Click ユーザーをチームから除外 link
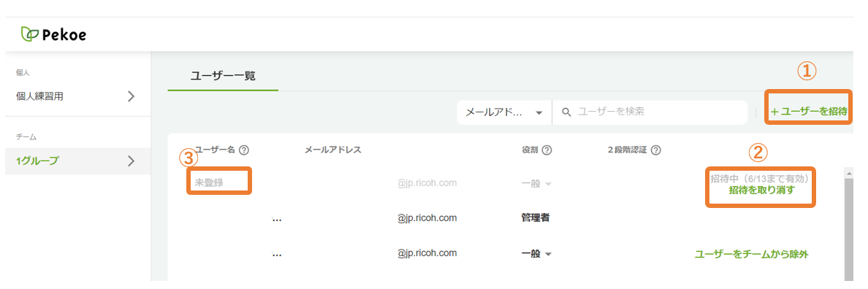The width and height of the screenshot is (868, 289). pyautogui.click(x=751, y=254)
